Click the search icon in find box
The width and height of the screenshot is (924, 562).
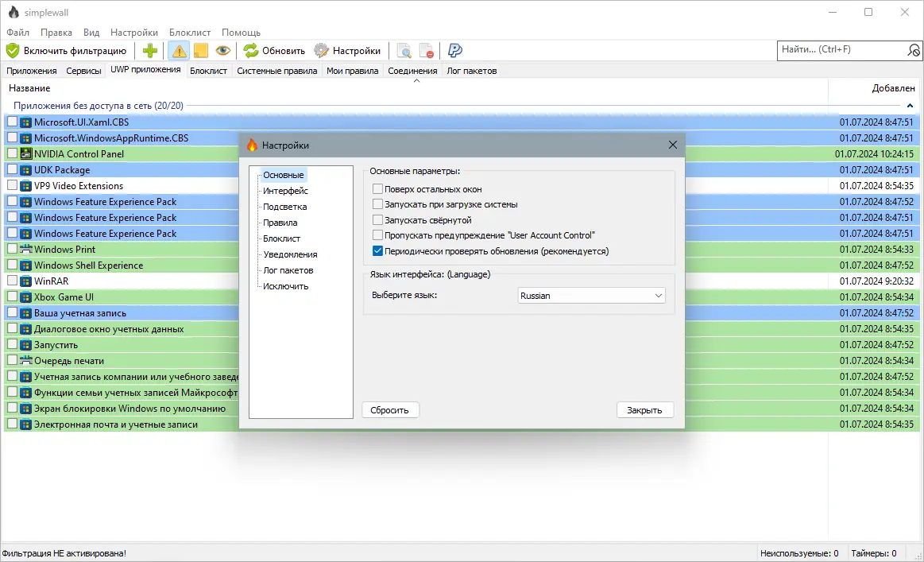[913, 51]
